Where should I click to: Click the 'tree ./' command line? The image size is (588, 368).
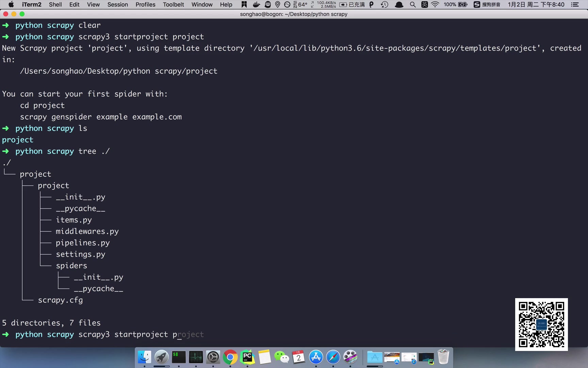pyautogui.click(x=94, y=151)
